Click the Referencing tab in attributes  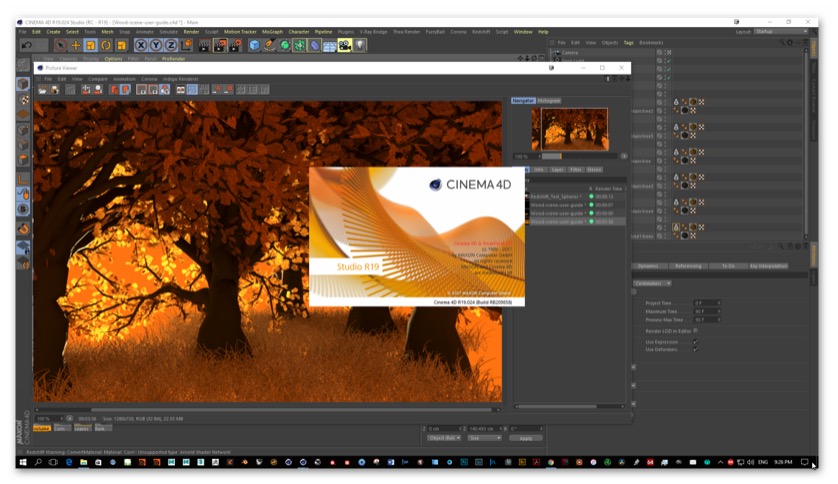pyautogui.click(x=688, y=266)
